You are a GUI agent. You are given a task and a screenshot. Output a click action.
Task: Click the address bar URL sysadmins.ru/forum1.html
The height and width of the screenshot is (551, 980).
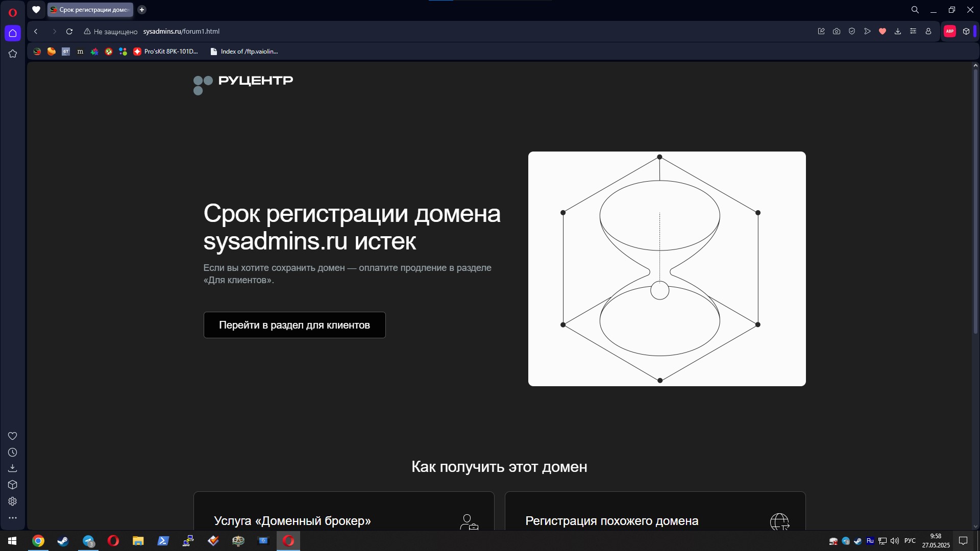[181, 32]
